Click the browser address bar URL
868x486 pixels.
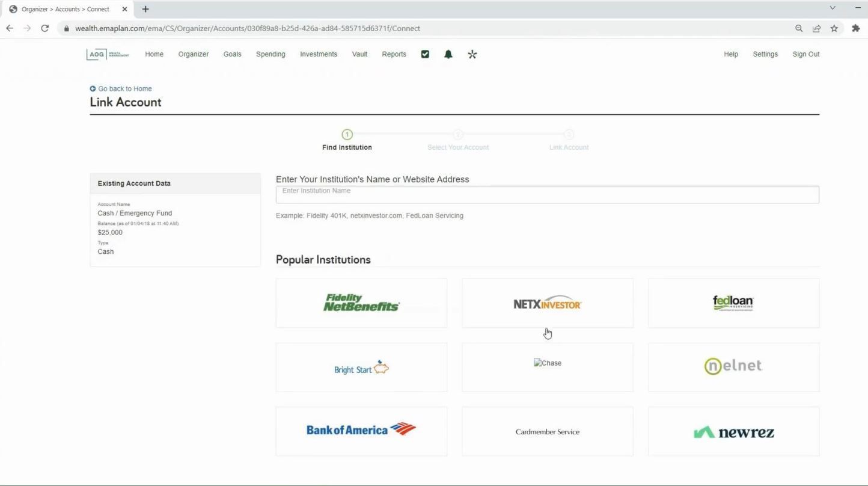[248, 28]
